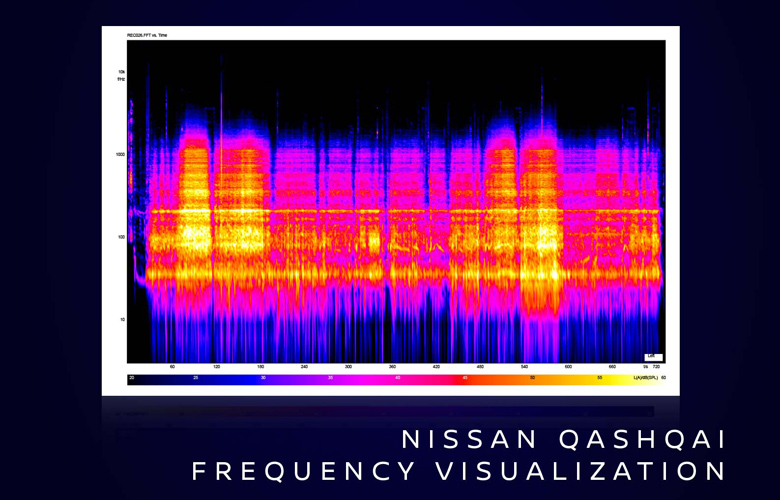The height and width of the screenshot is (500, 780).
Task: Click the 40 value on color scale
Action: [x=397, y=378]
